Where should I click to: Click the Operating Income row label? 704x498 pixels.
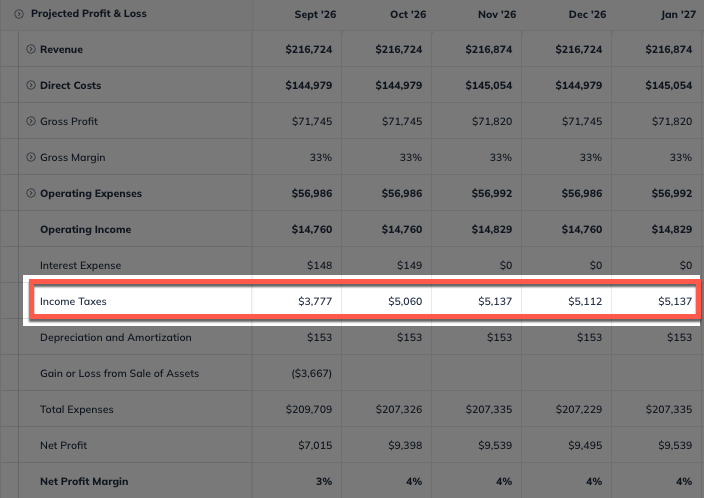pyautogui.click(x=86, y=229)
